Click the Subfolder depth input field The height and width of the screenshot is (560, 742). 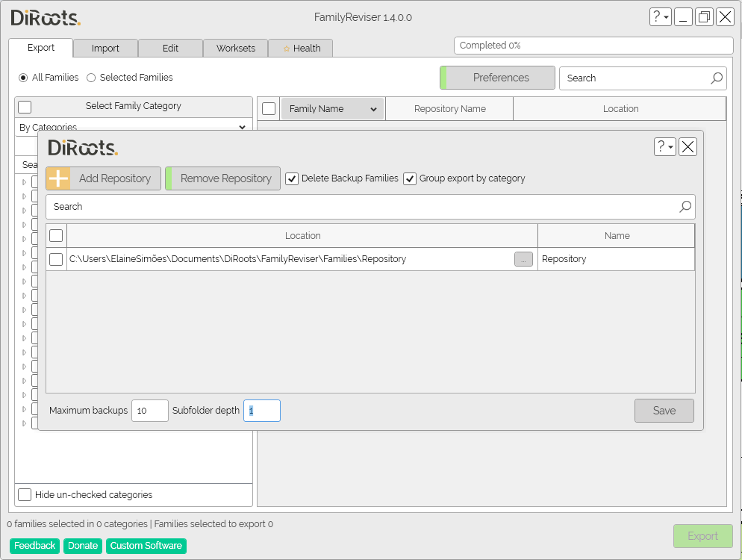[261, 410]
